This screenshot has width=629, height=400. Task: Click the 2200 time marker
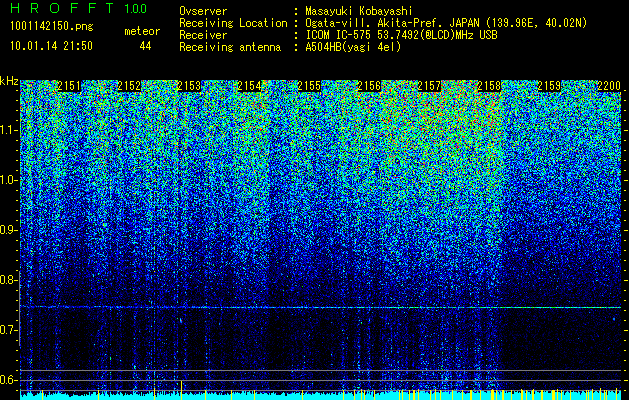(x=609, y=86)
